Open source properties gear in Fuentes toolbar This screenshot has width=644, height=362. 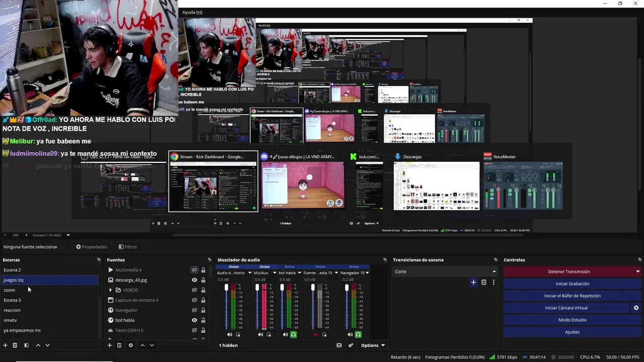tap(131, 345)
